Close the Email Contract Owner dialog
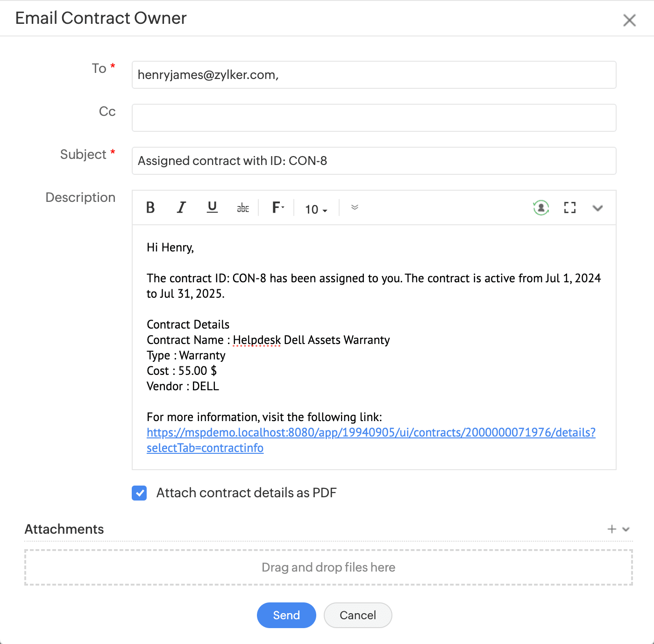 click(629, 20)
